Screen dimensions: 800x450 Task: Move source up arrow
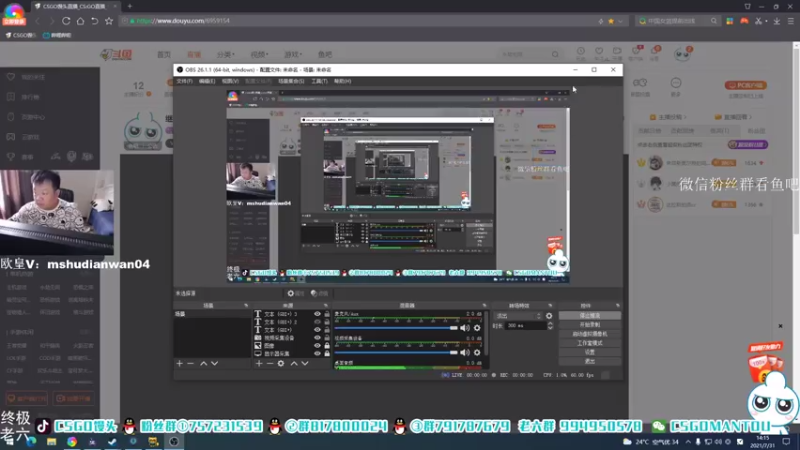tap(294, 363)
